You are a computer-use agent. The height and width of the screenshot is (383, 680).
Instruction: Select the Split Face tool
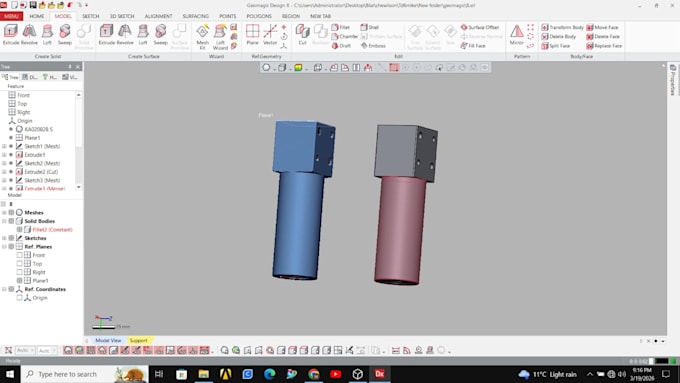tap(556, 46)
